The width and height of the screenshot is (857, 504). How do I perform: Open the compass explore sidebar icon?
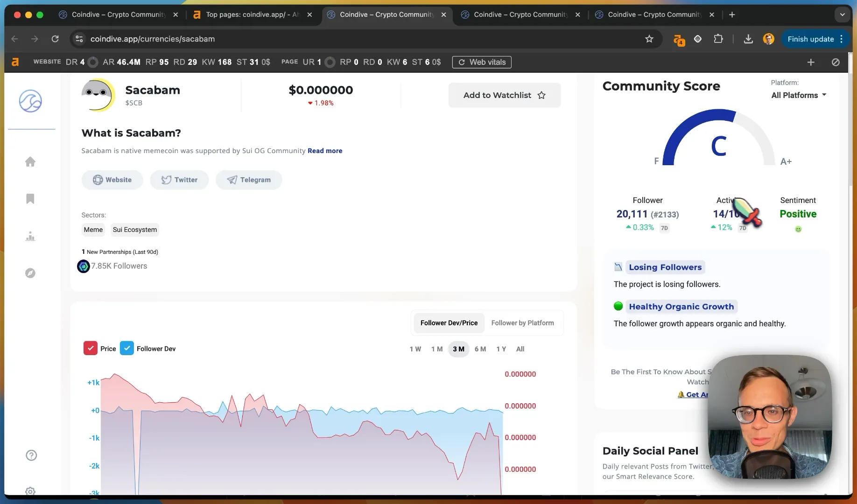(x=30, y=273)
